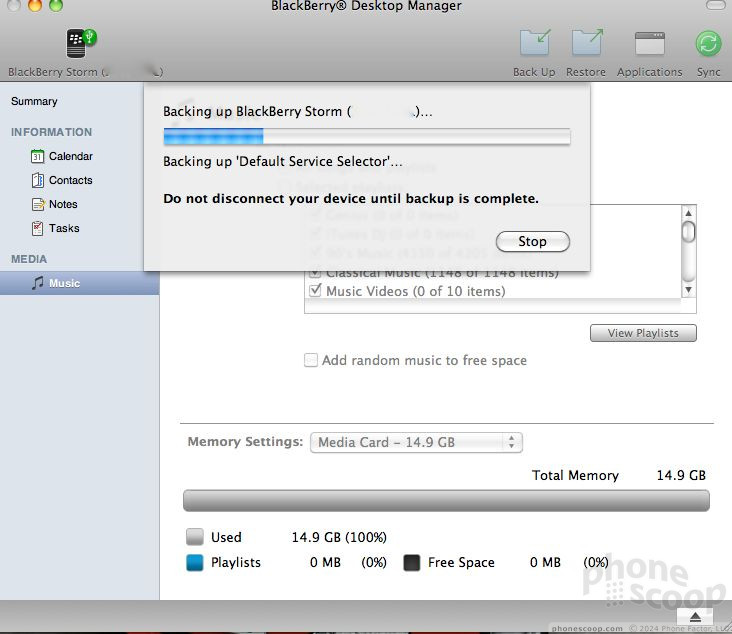Click the Music note icon in sidebar
The image size is (732, 634).
(x=37, y=283)
